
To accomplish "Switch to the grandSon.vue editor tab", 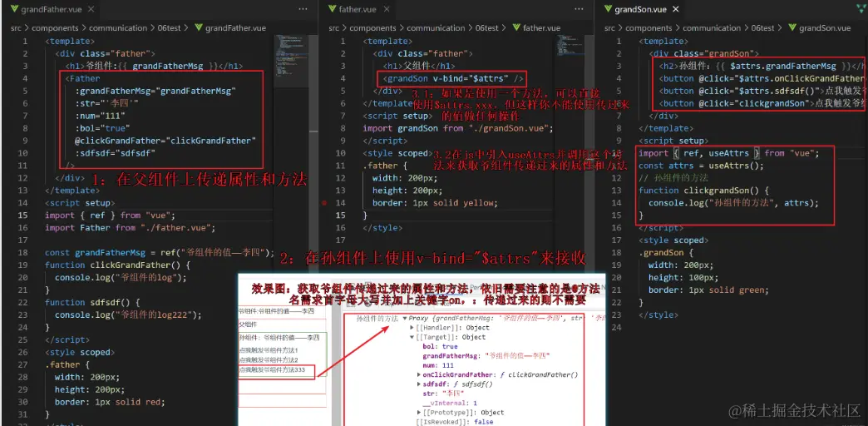I will point(641,9).
